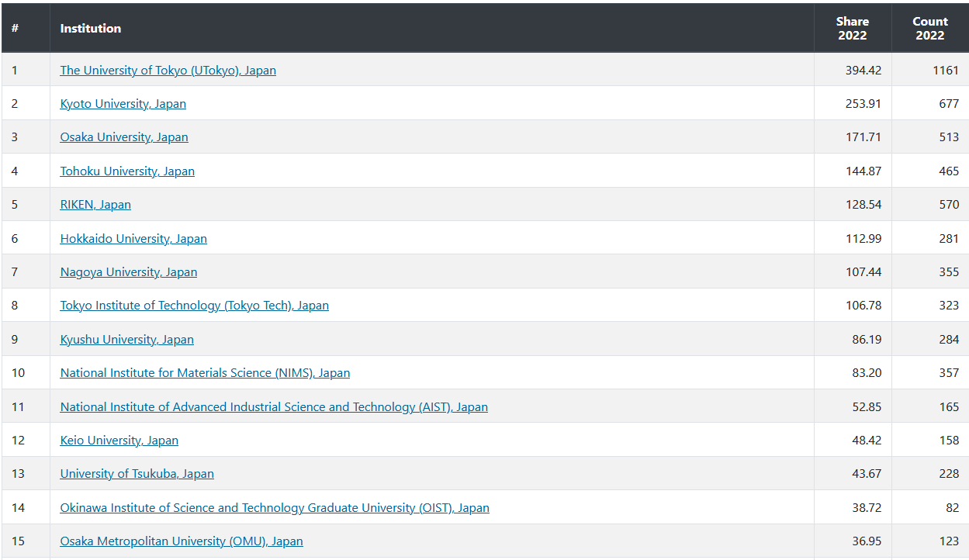Select count value 123
The image size is (969, 560).
(x=949, y=541)
